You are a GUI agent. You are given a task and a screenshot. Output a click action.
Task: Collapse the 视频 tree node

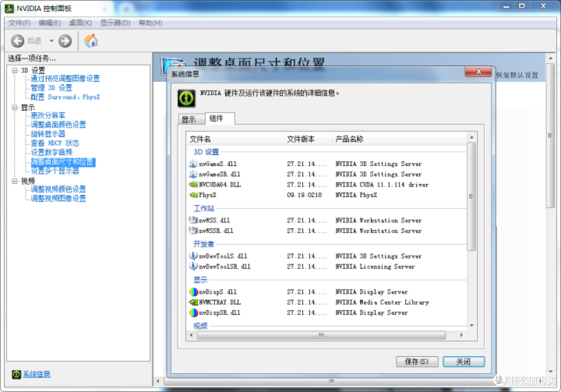coord(15,181)
